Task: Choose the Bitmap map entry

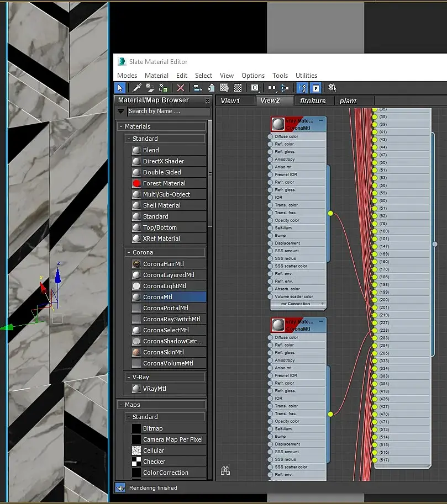Action: click(x=152, y=428)
